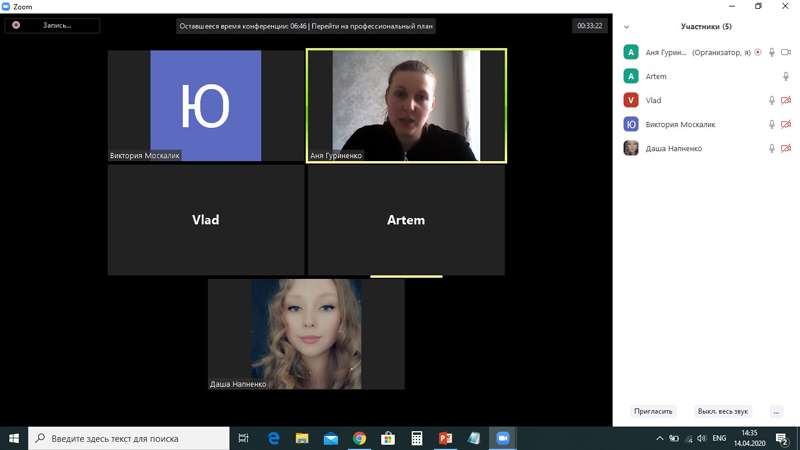Show hidden system tray icons arrow
Image resolution: width=800 pixels, height=450 pixels.
(x=659, y=438)
